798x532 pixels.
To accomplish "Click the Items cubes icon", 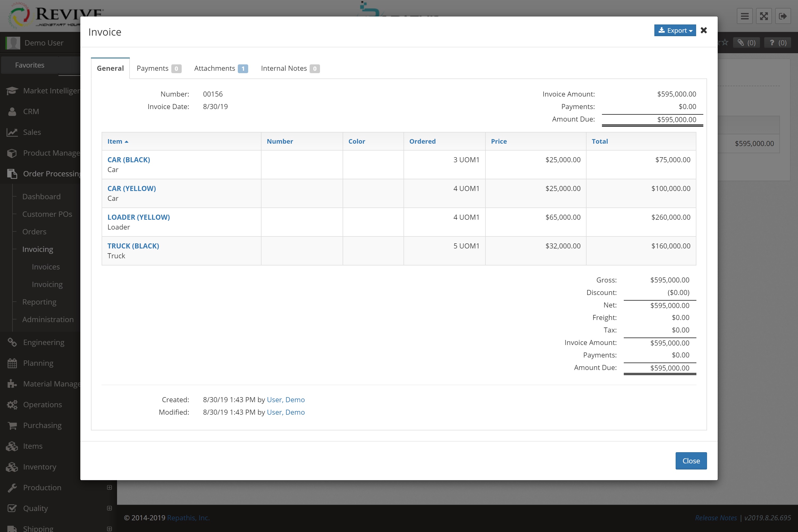I will point(12,447).
